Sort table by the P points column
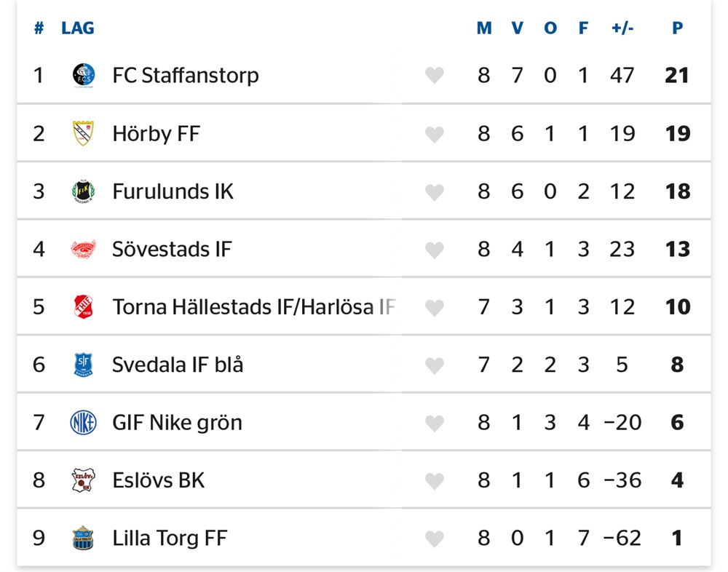This screenshot has height=572, width=728. click(x=677, y=28)
